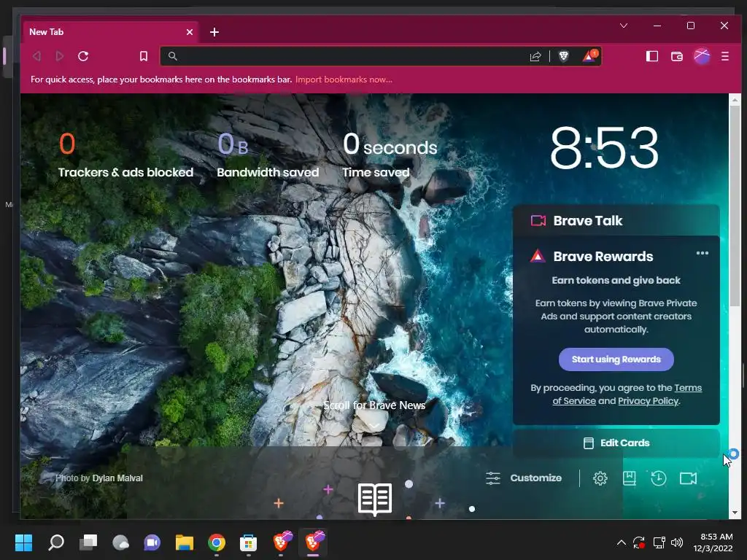Click Dylan Malval photo credit link

click(x=117, y=478)
